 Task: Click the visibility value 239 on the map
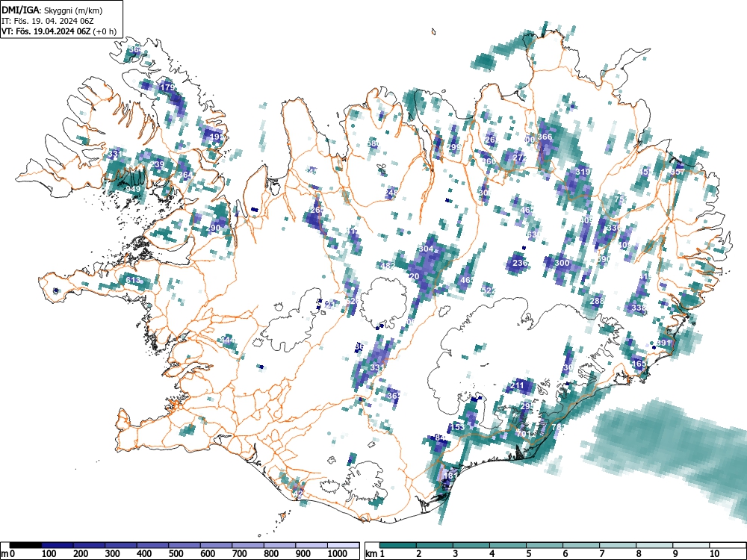click(x=157, y=164)
